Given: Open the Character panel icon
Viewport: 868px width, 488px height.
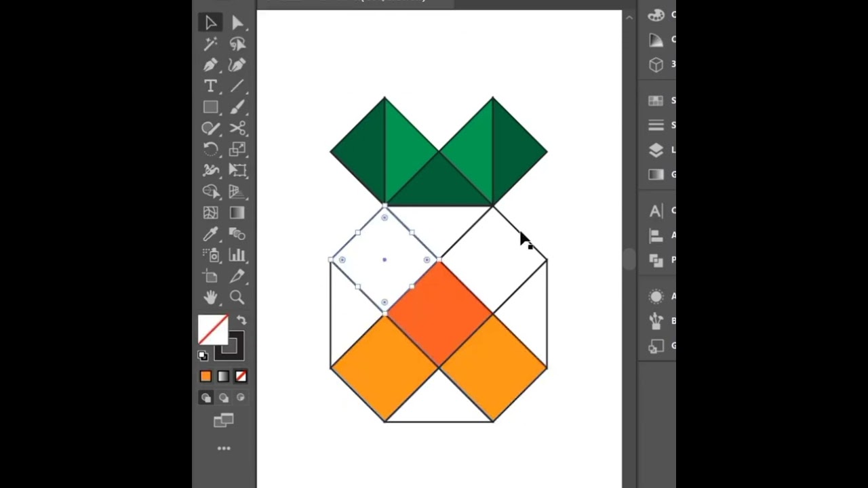Looking at the screenshot, I should 656,211.
